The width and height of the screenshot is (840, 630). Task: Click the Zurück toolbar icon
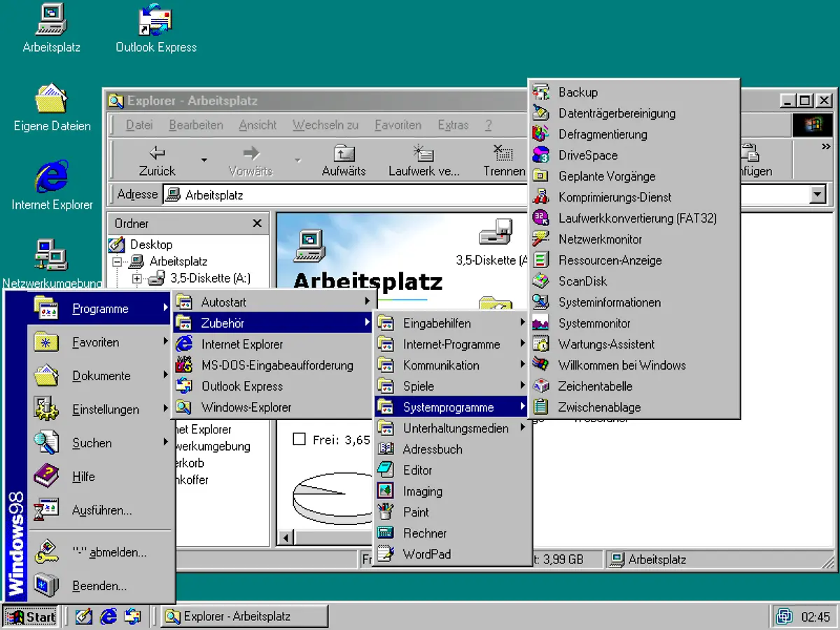tap(155, 160)
